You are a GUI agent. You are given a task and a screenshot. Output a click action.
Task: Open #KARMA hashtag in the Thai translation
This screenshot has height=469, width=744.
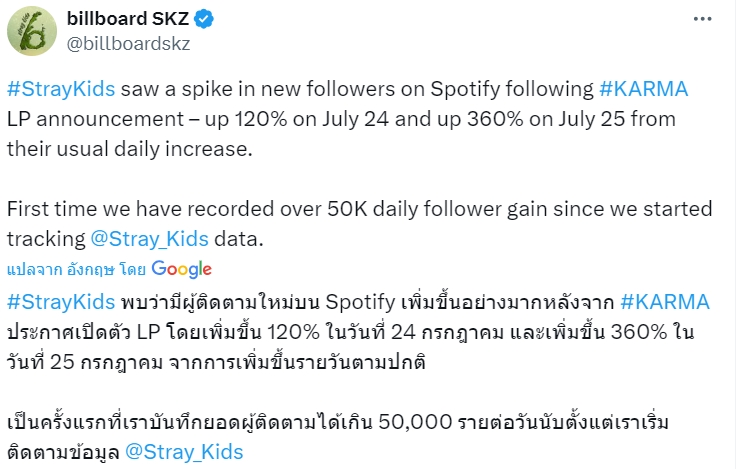point(665,302)
